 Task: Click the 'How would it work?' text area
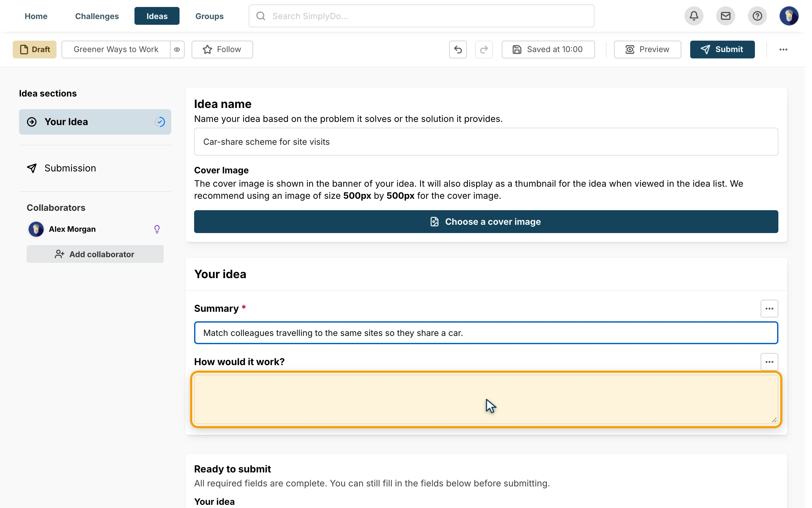(x=486, y=399)
